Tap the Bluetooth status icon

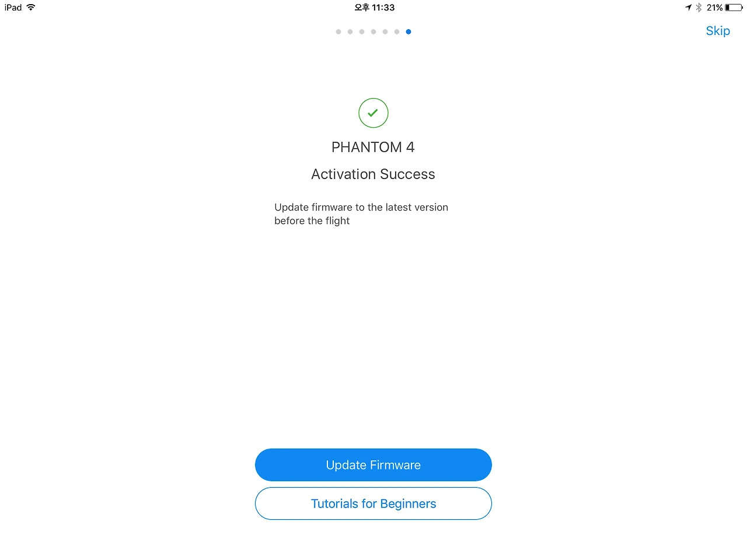pyautogui.click(x=699, y=8)
